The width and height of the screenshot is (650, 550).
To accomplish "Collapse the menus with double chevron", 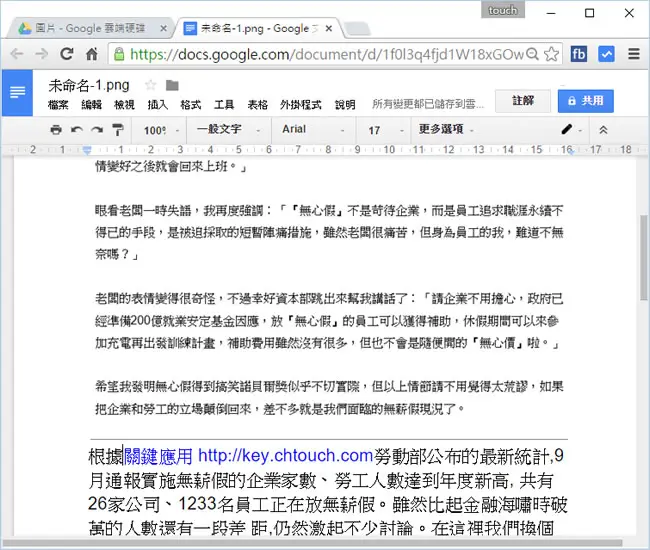I will point(603,130).
